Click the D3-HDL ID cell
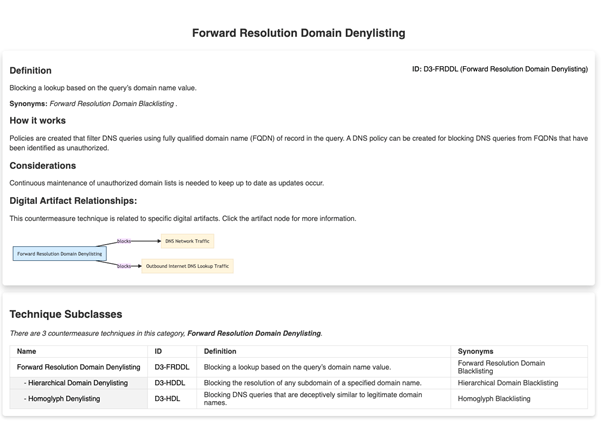 [168, 399]
